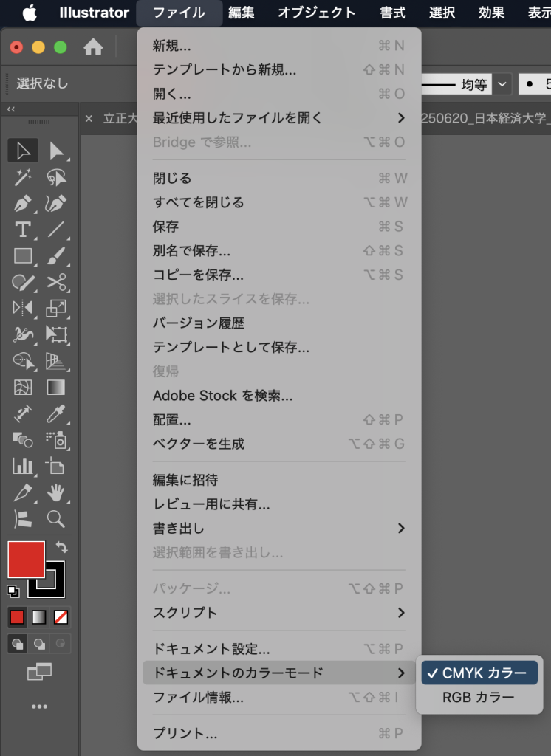Select the Reflect tool
The height and width of the screenshot is (756, 551).
pyautogui.click(x=23, y=308)
